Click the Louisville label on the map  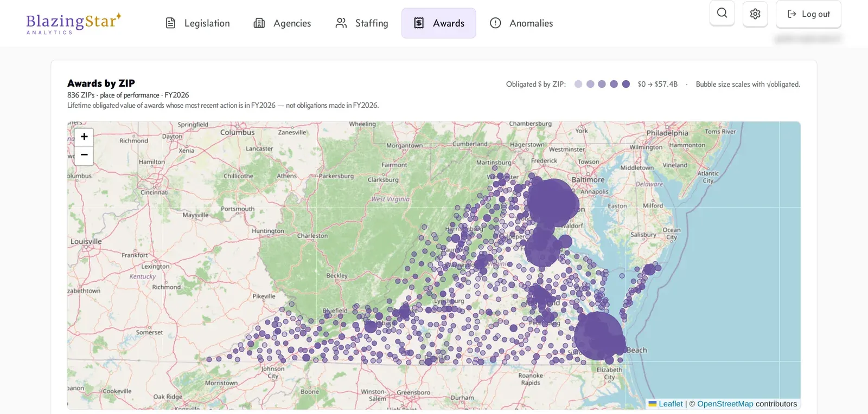pyautogui.click(x=86, y=242)
